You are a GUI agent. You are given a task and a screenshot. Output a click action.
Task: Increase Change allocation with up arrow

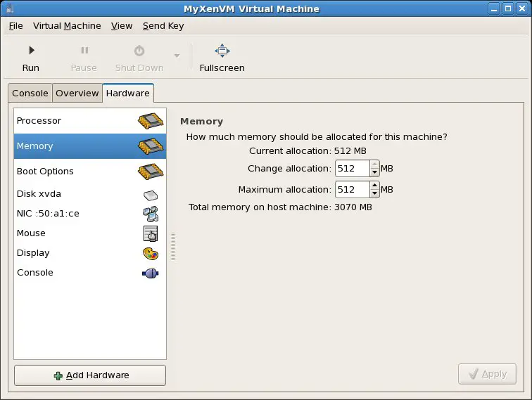[x=374, y=164]
